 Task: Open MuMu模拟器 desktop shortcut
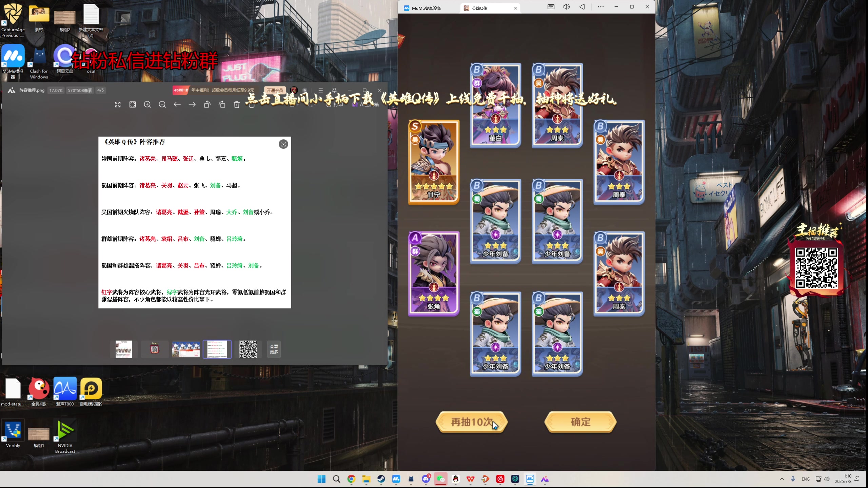pyautogui.click(x=13, y=62)
